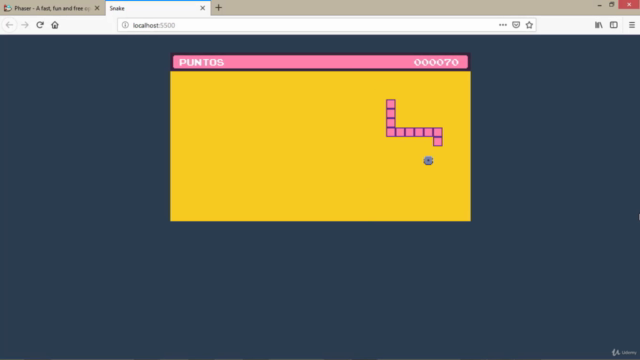This screenshot has width=640, height=360.
Task: Go forward using the browser forward arrow
Action: [25, 25]
